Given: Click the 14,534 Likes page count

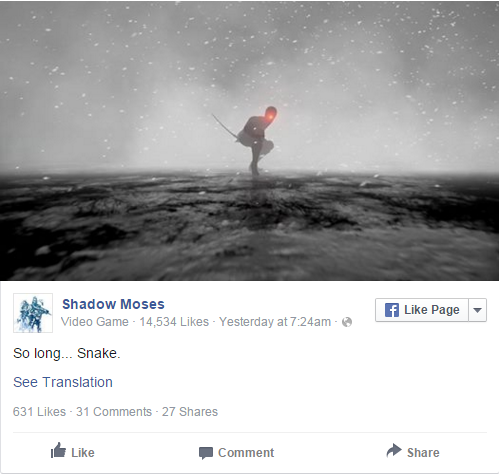Looking at the screenshot, I should pyautogui.click(x=174, y=322).
